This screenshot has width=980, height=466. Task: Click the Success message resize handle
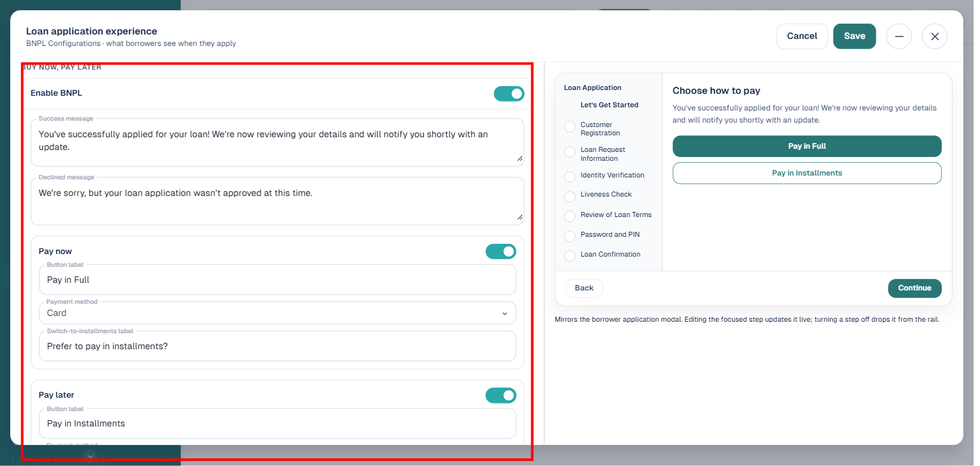tap(520, 158)
